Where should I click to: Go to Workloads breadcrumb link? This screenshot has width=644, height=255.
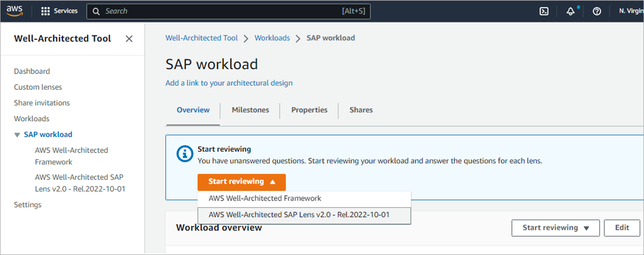pos(272,38)
